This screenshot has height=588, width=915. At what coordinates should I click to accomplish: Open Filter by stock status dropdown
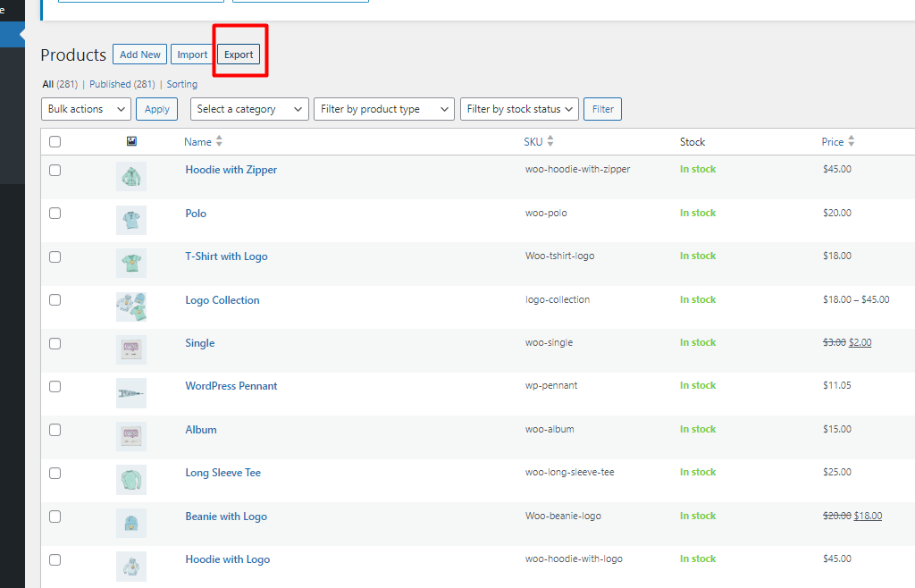(x=519, y=109)
